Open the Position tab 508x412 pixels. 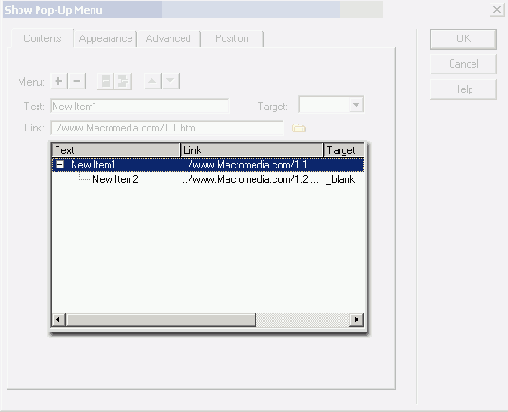[x=232, y=39]
